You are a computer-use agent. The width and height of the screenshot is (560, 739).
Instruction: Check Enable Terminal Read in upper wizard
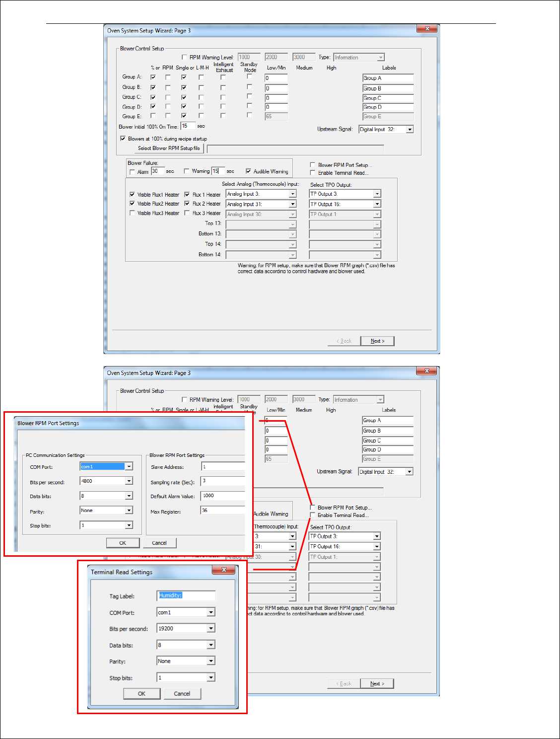tap(313, 173)
